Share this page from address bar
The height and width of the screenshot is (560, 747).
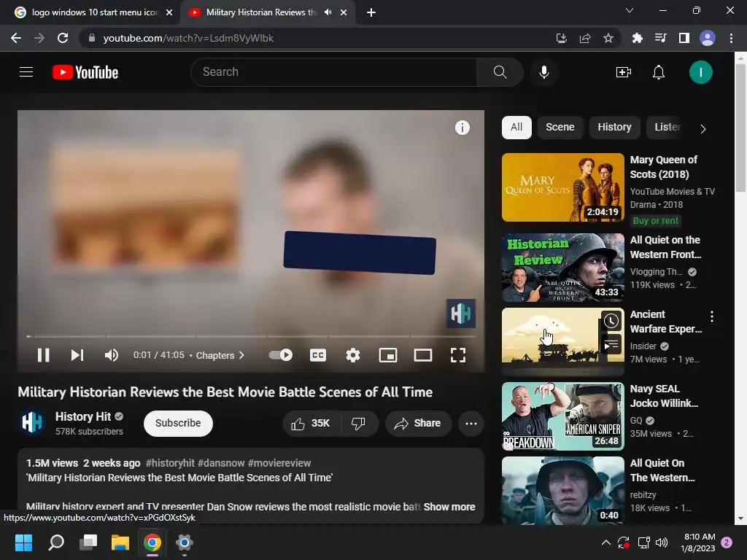point(585,38)
